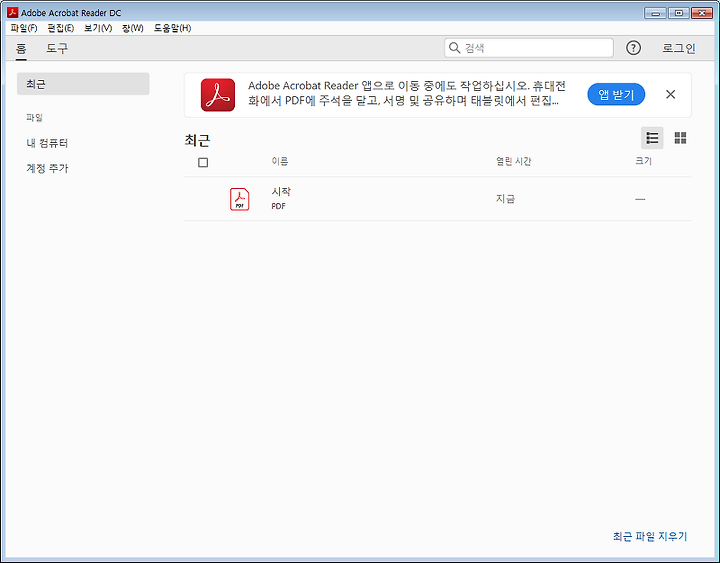This screenshot has height=563, width=720.
Task: Sort by the 이름 column header
Action: 280,161
